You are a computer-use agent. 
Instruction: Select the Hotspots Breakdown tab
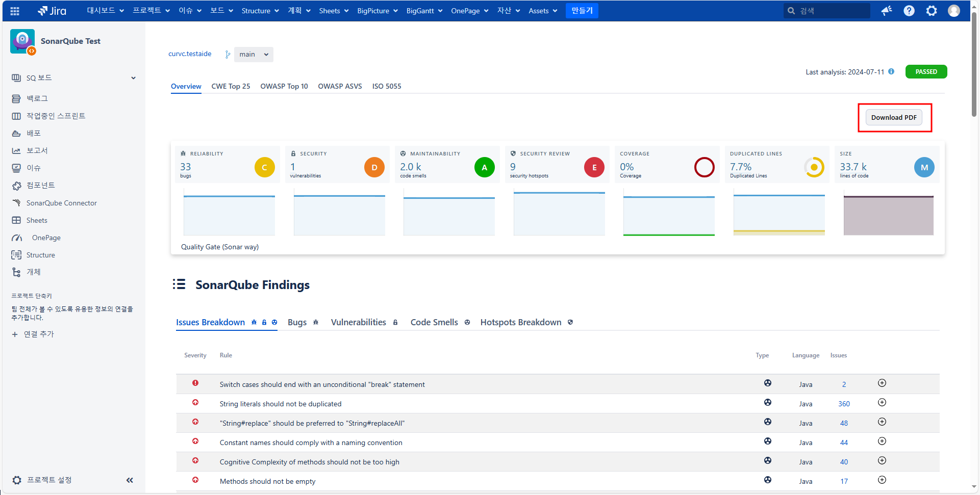(x=526, y=322)
